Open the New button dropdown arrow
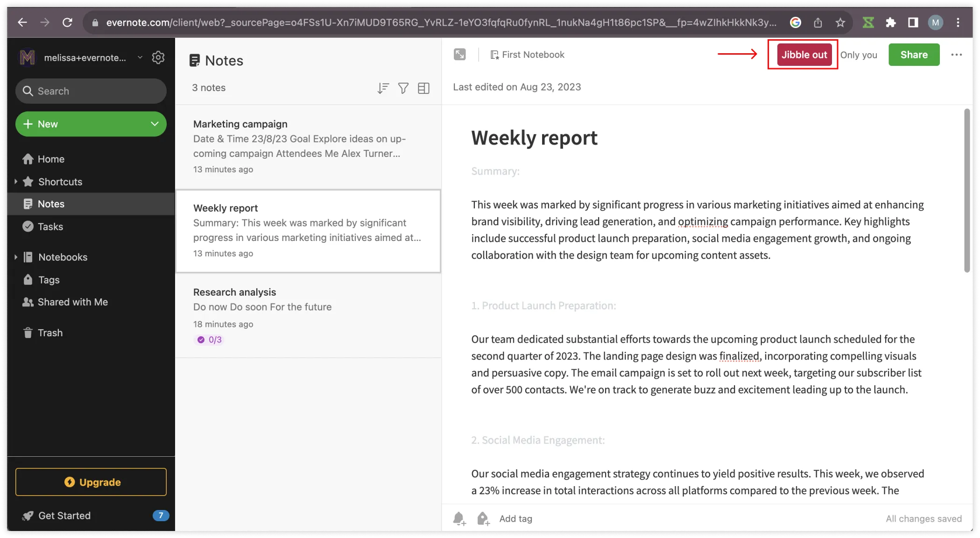Image resolution: width=980 pixels, height=538 pixels. coord(155,124)
